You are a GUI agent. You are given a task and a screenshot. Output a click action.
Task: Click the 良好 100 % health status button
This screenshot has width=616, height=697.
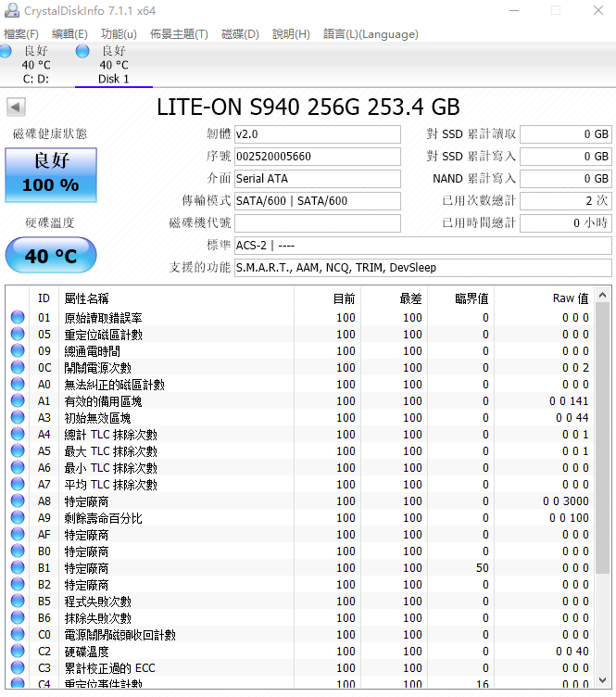point(51,174)
